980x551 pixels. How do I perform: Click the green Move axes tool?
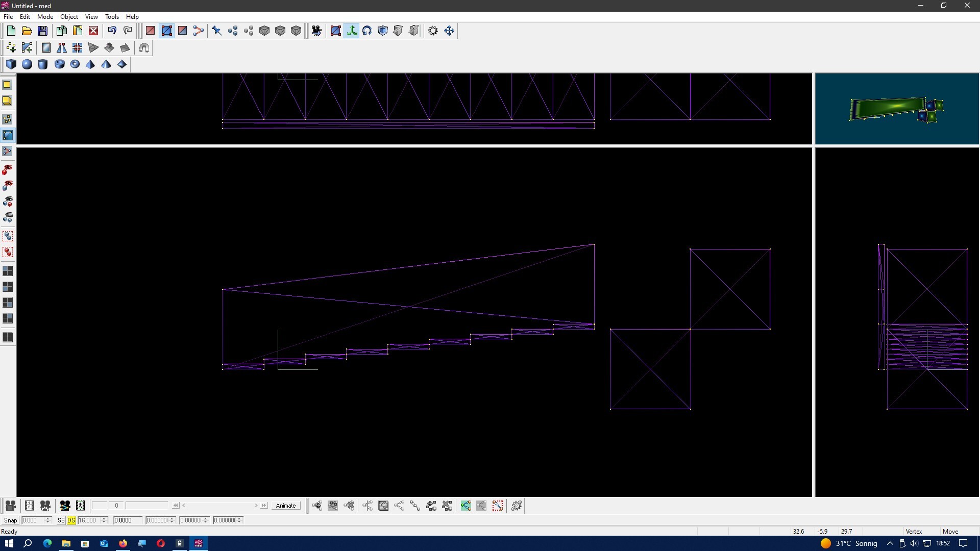[x=351, y=31]
